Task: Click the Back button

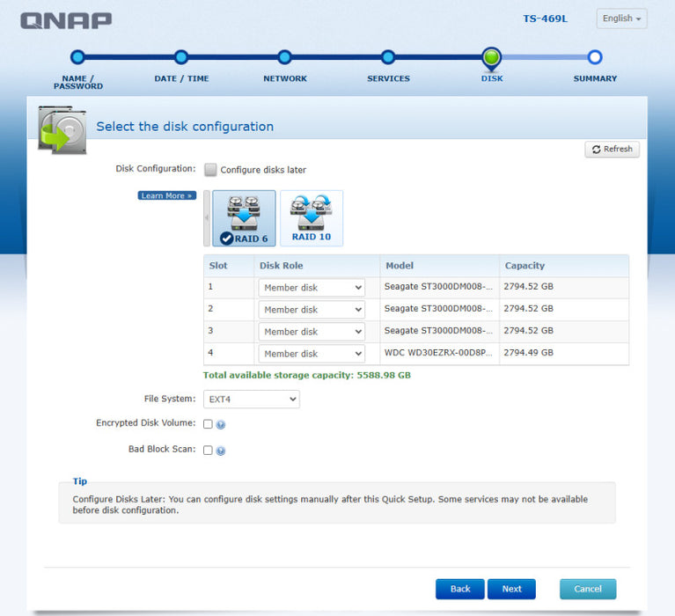Action: [459, 589]
